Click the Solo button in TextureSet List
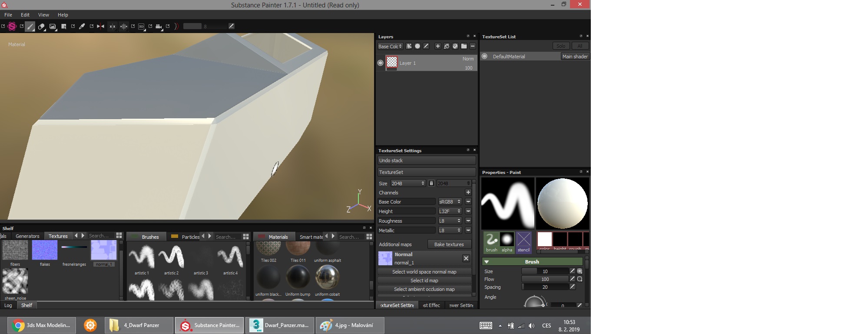 coord(561,46)
